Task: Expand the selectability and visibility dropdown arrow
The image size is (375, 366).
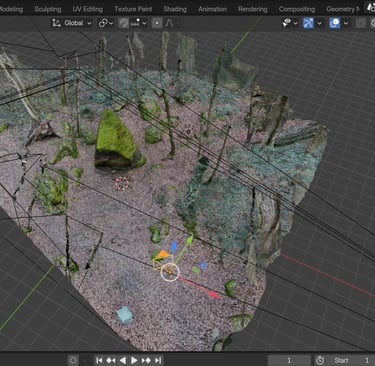Action: 295,23
